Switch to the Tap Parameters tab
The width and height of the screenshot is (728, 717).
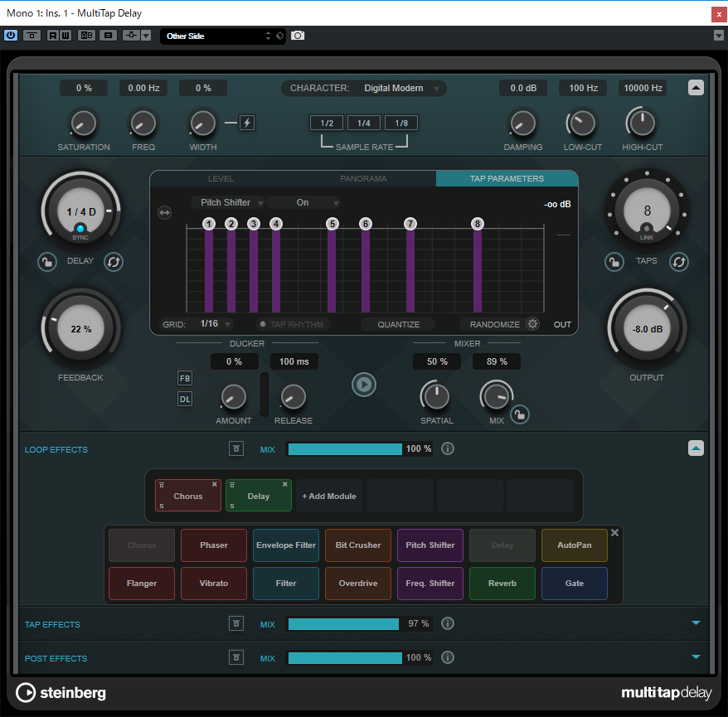click(x=507, y=179)
